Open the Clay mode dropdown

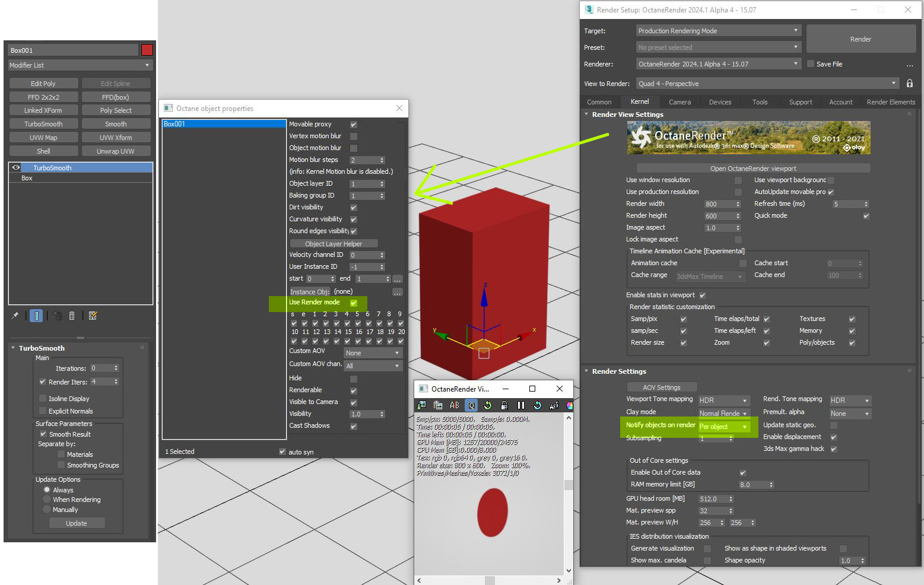[x=724, y=414]
